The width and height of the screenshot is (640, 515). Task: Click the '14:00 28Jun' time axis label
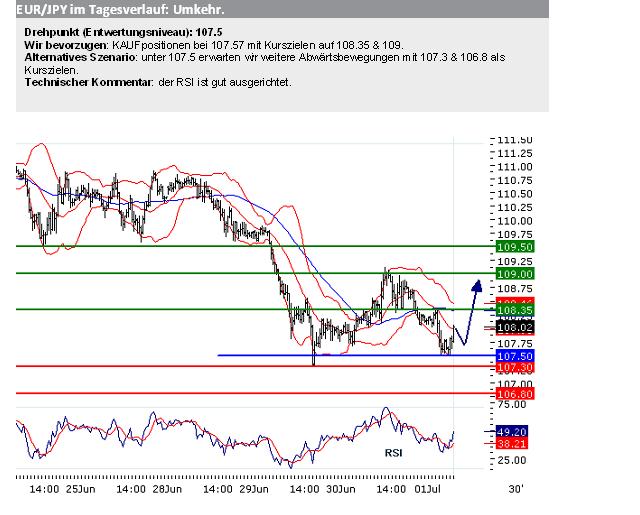(149, 489)
